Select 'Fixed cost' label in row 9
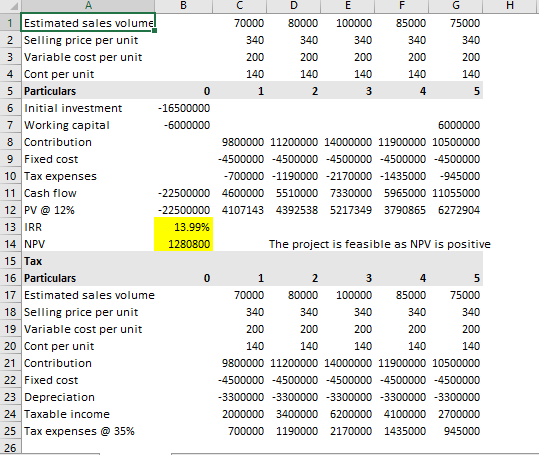The width and height of the screenshot is (539, 455). click(x=88, y=159)
